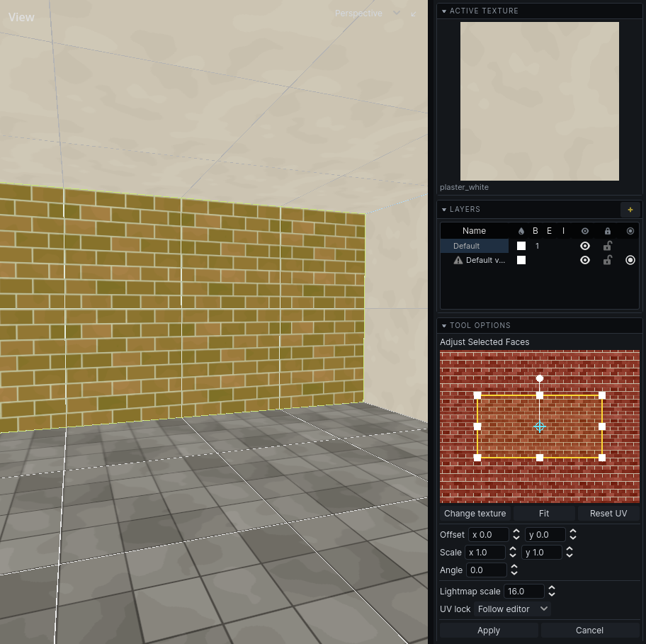Viewport: 646px width, 644px height.
Task: Click the Scale x input field
Action: (x=484, y=552)
